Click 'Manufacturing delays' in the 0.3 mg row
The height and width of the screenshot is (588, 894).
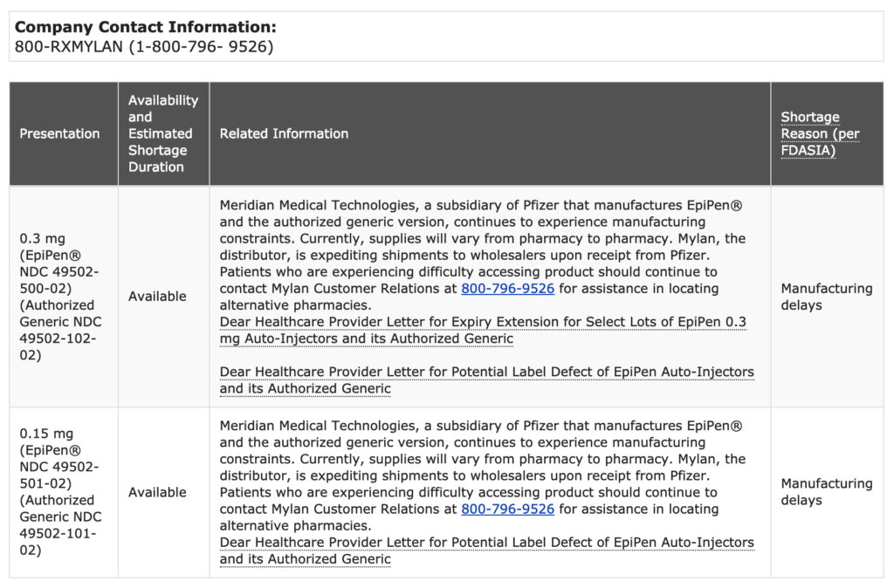[827, 297]
